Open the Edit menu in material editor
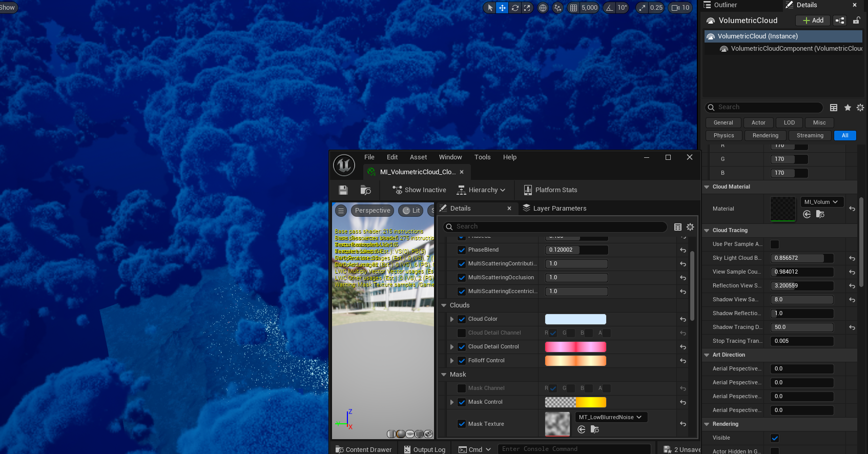 tap(392, 157)
